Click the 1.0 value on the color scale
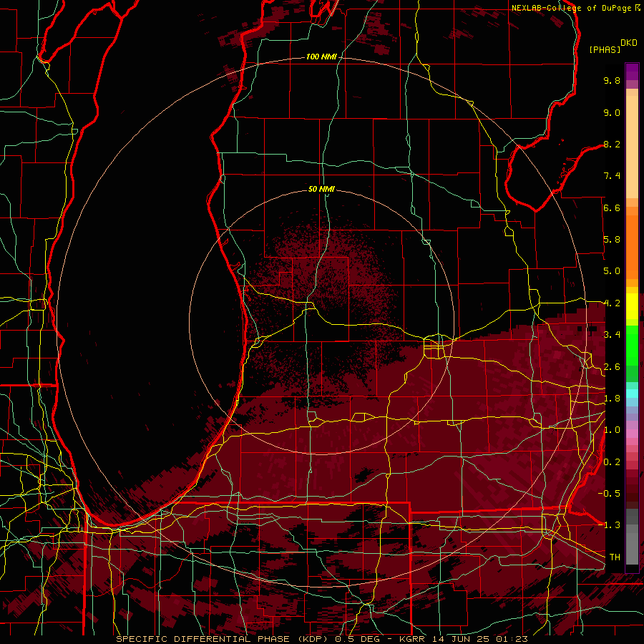 [612, 430]
